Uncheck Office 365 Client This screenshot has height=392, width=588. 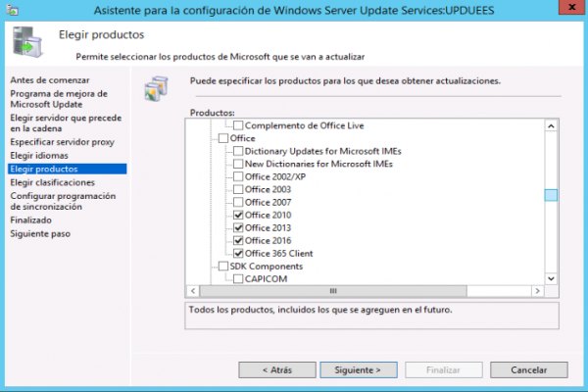coord(238,253)
